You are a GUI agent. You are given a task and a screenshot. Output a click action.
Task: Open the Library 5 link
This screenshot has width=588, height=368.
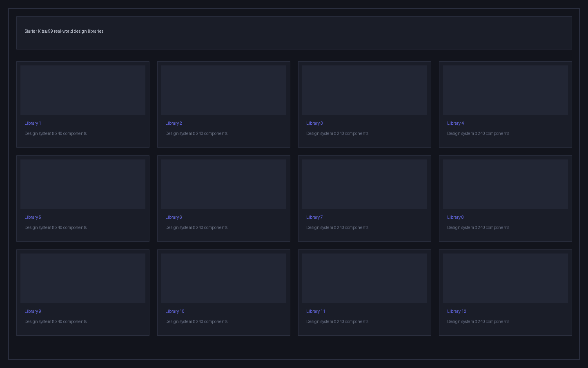(33, 217)
